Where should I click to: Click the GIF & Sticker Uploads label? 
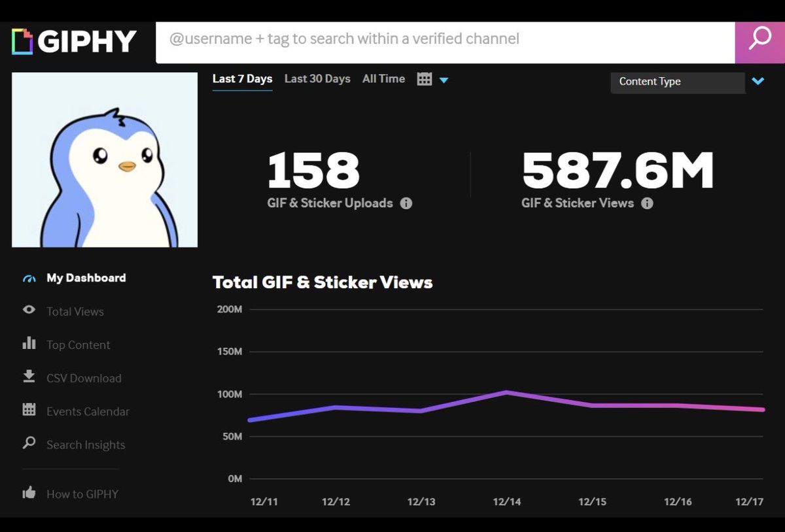tap(330, 203)
